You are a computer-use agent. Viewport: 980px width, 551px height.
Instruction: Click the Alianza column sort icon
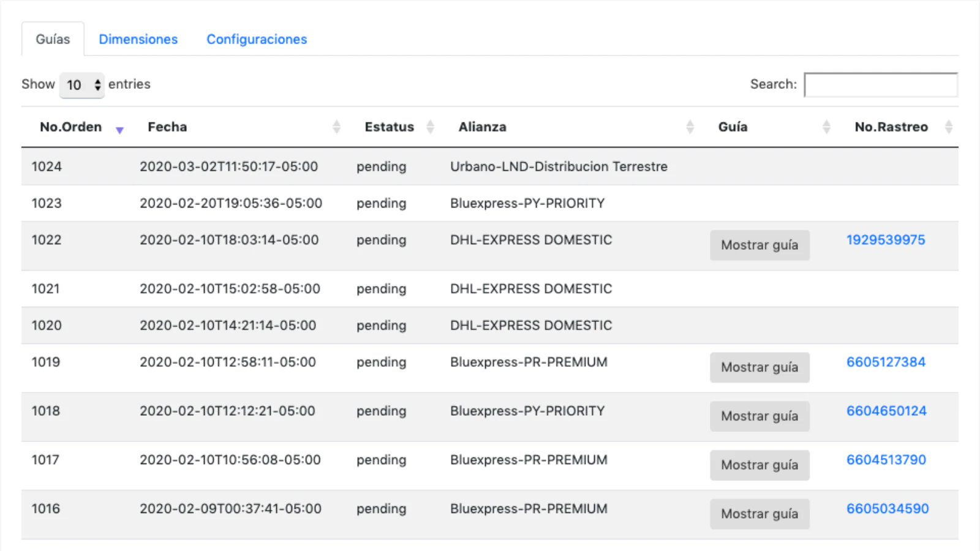pyautogui.click(x=690, y=127)
